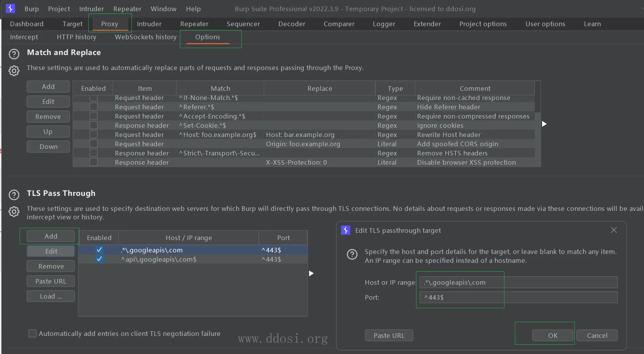
Task: Click the Port input field
Action: pyautogui.click(x=518, y=297)
